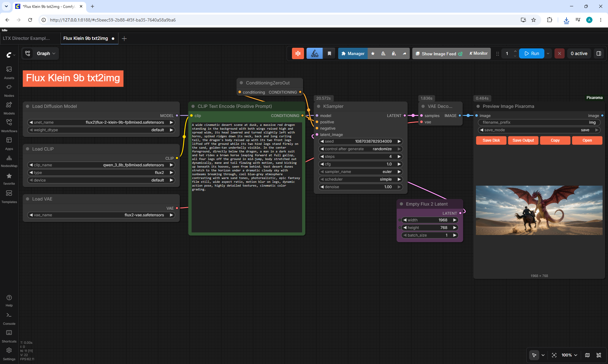Click the blue sailboat logo toolbar icon

pos(314,53)
